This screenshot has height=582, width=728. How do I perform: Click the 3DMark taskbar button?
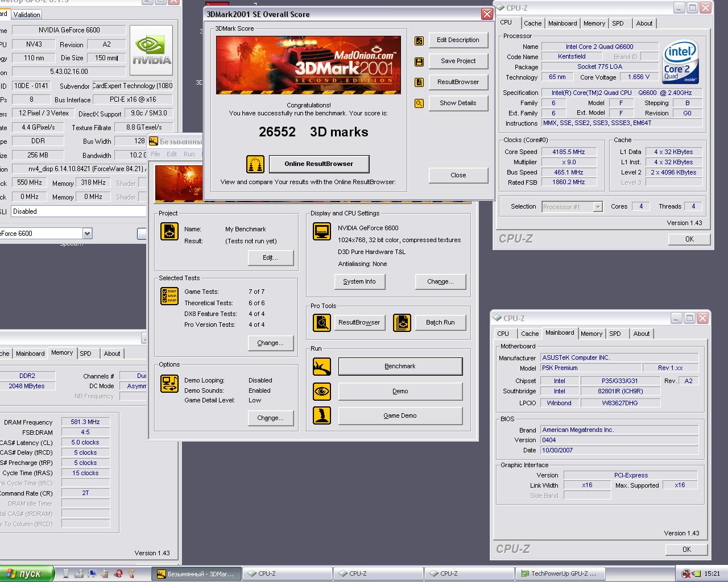[196, 573]
